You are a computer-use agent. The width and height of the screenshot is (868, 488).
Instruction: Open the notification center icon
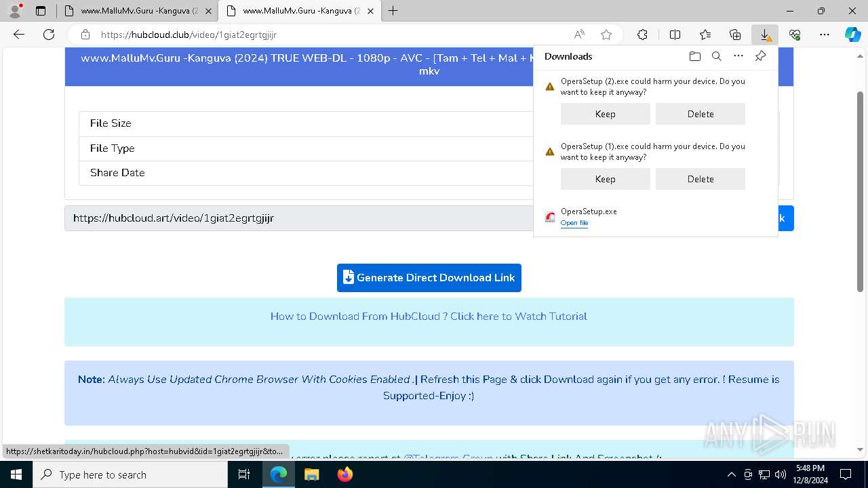point(846,474)
